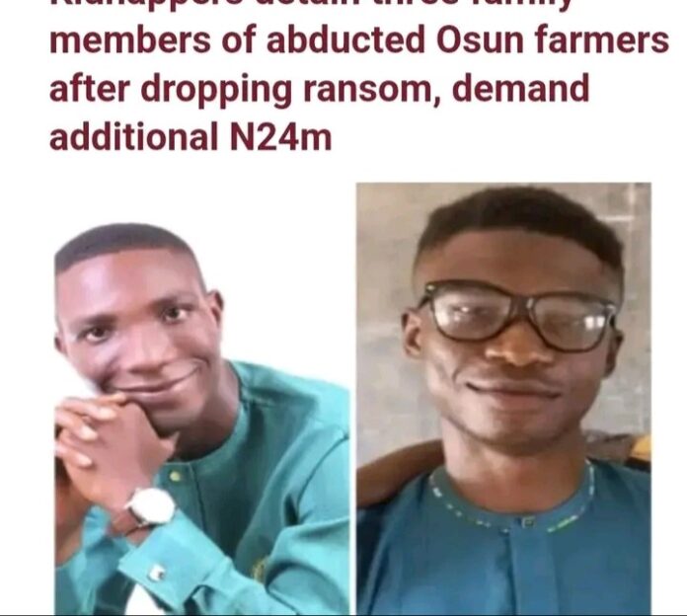Screen dimensions: 687x616
Task: Click the hand resting on the shoulder
Action: point(399,471)
